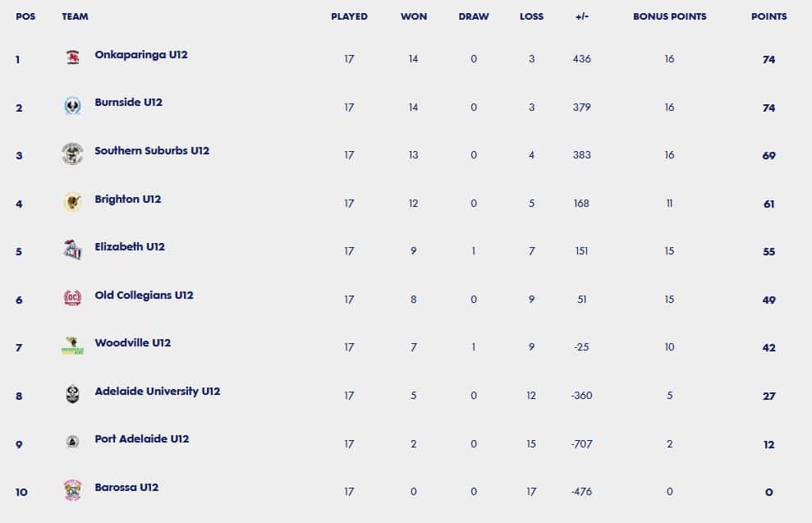The width and height of the screenshot is (812, 523).
Task: Click the Old Collegians OC logo
Action: (72, 298)
